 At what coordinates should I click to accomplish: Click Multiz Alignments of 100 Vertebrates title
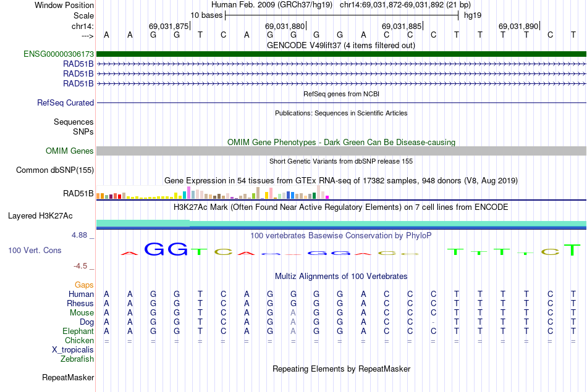click(341, 276)
